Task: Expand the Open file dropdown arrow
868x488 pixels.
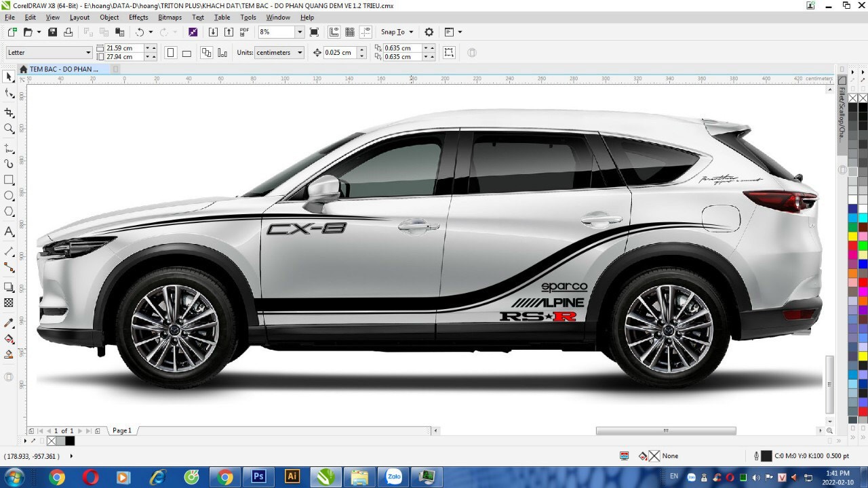Action: pos(39,32)
